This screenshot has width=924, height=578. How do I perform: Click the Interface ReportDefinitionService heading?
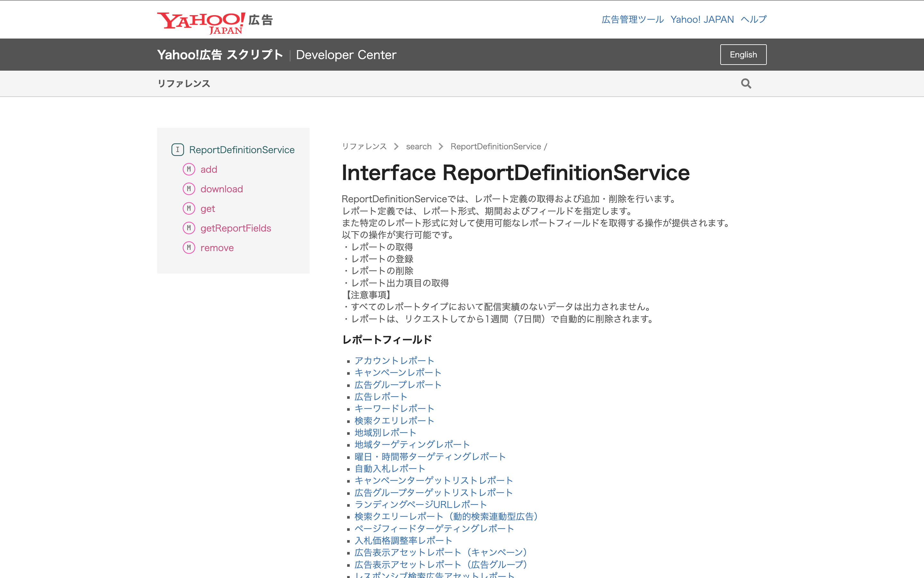pos(516,173)
